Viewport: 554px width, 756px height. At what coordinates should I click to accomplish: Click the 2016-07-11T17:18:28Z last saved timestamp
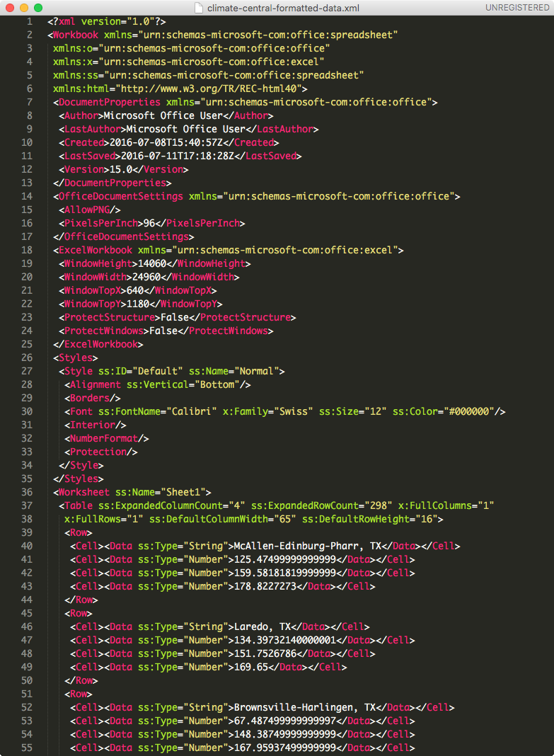click(x=178, y=156)
